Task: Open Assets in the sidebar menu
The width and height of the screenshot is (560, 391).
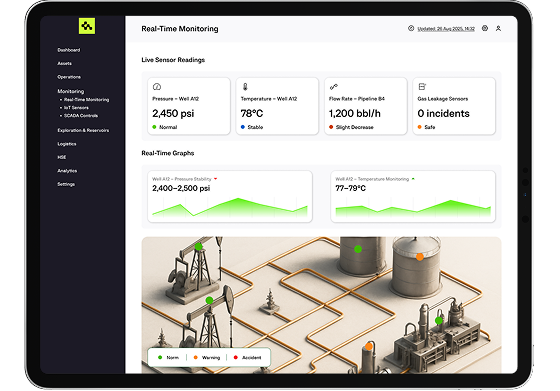Action: tap(64, 64)
